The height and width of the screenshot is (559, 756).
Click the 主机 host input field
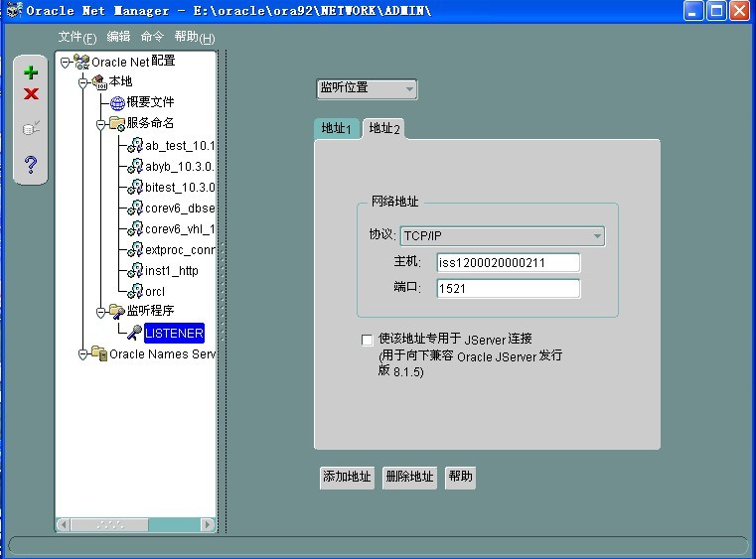tap(509, 263)
